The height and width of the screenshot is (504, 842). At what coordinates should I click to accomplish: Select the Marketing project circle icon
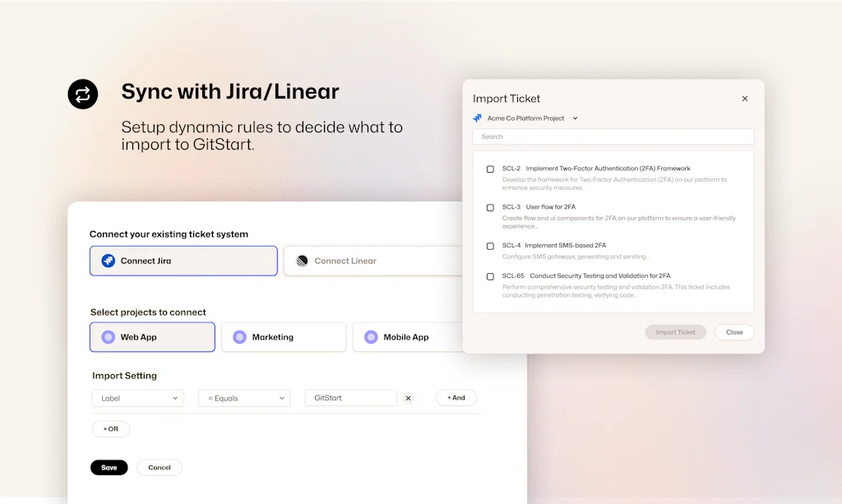(x=240, y=337)
